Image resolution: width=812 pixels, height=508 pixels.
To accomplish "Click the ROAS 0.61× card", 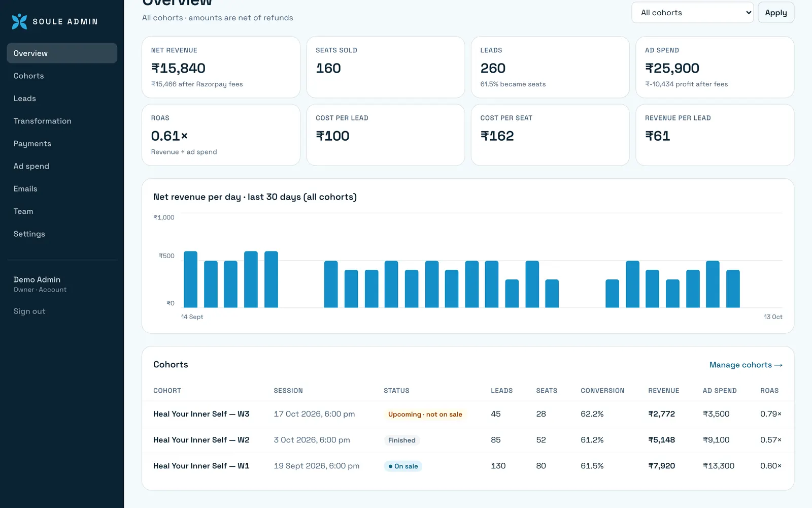I will coord(221,135).
